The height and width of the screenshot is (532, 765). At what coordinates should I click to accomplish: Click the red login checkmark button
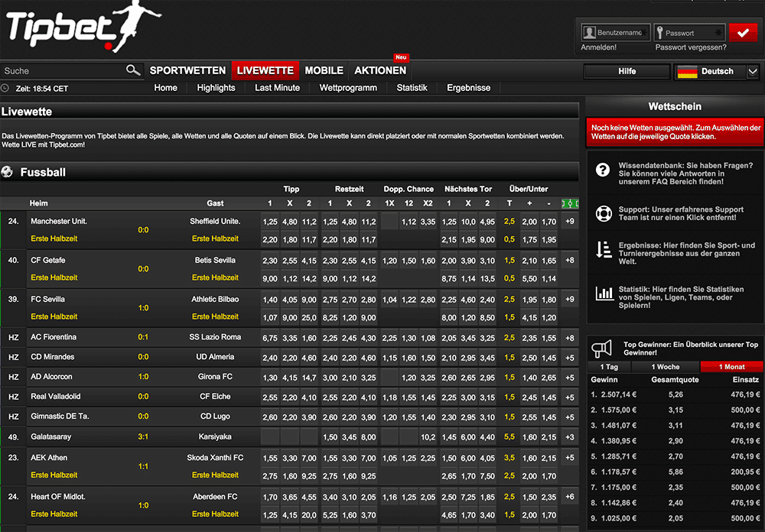743,33
